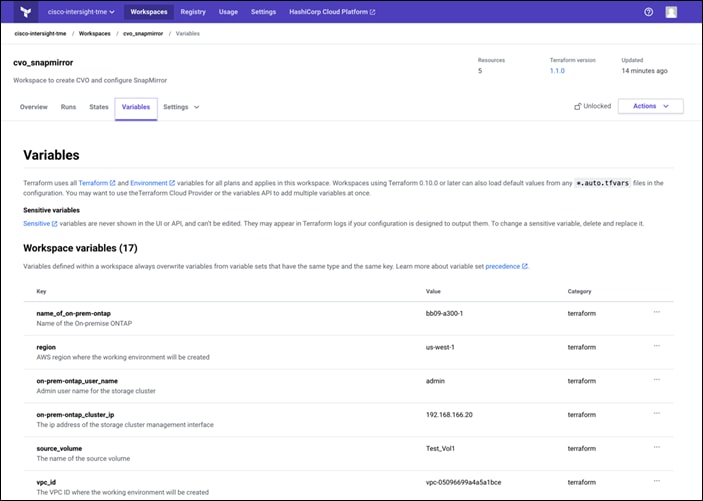The height and width of the screenshot is (501, 703).
Task: Open Settings in the top navigation
Action: [x=263, y=12]
